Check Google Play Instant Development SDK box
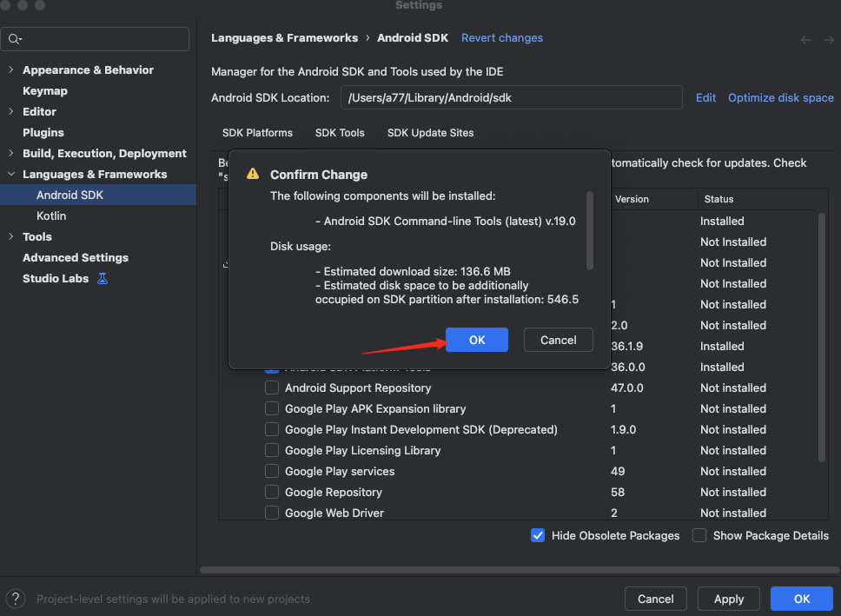Screen dimensions: 841x616 (x=272, y=429)
